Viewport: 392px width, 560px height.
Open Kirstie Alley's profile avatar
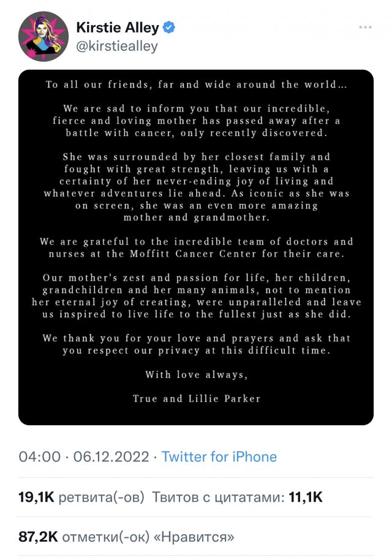[x=43, y=36]
